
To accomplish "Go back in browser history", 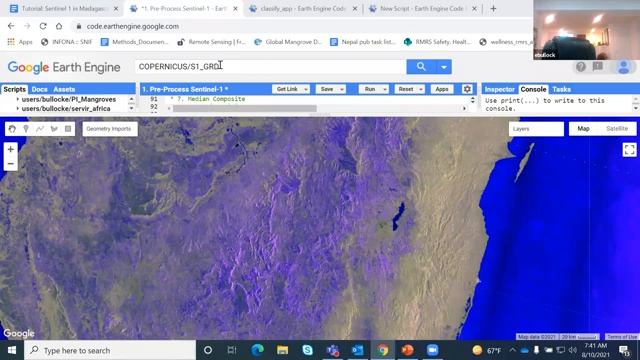I will 11,26.
